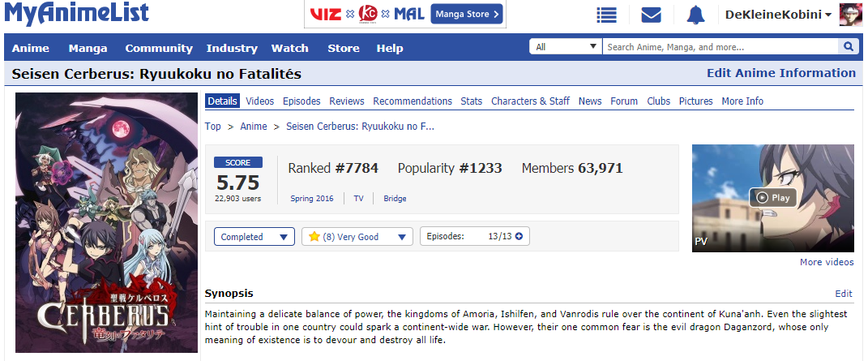Increment episodes with plus icon

(x=519, y=236)
